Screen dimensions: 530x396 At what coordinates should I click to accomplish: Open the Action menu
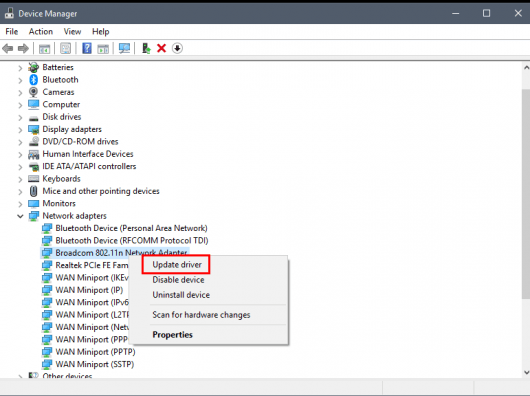point(41,31)
